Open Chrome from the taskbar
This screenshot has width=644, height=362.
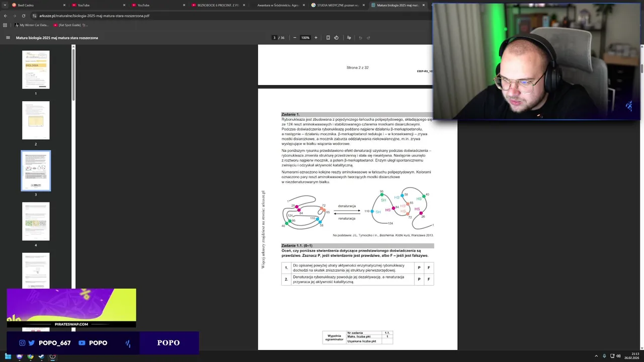point(30,356)
